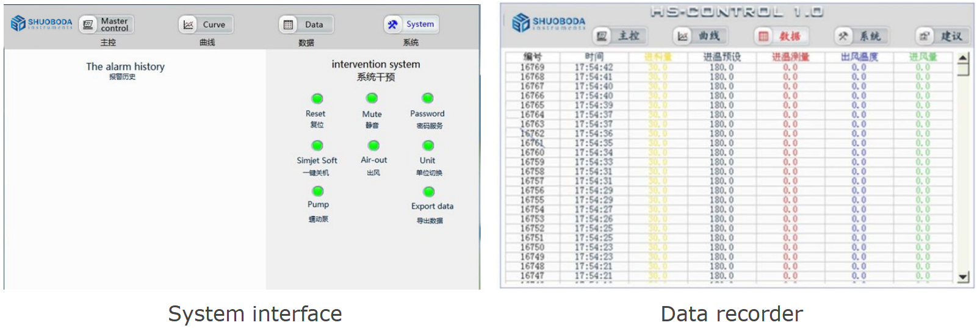Click the red 数据 icon in data recorder
980x328 pixels.
[763, 36]
